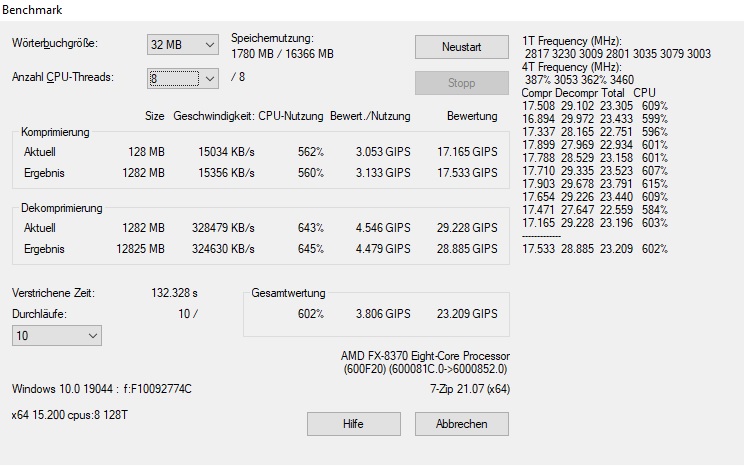The height and width of the screenshot is (466, 744).
Task: Click the greyed-out Stopp button
Action: [x=461, y=83]
